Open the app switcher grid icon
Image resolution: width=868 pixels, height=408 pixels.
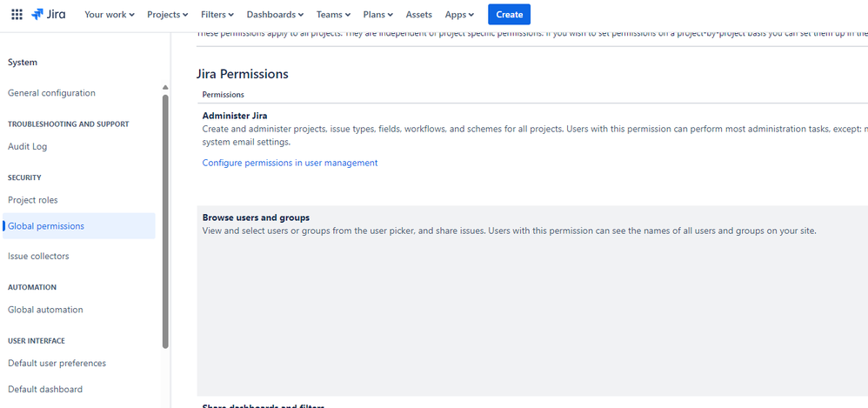[x=17, y=15]
